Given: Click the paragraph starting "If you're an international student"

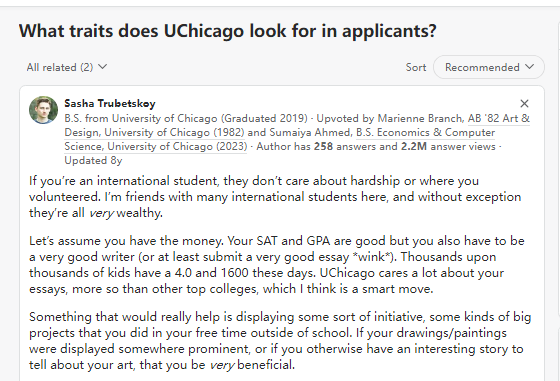Looking at the screenshot, I should [275, 197].
